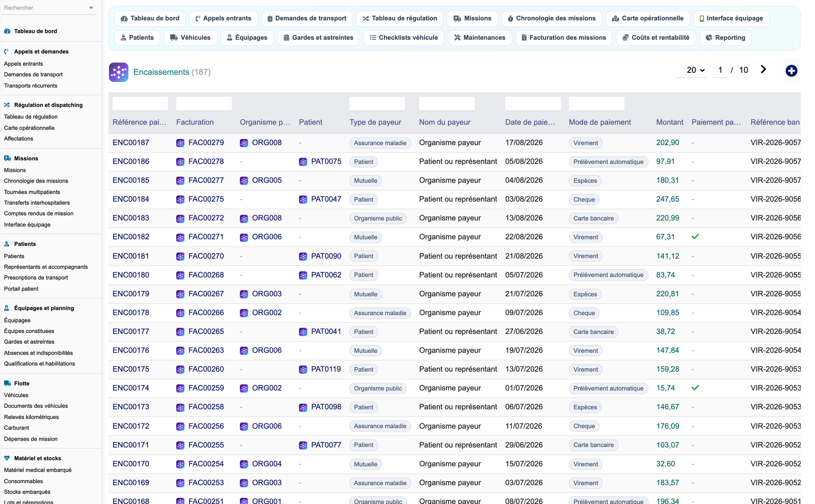Click the Prélèvement automatique tag in the ENC00186 row
Screen dimensions: 815x504
click(x=608, y=162)
